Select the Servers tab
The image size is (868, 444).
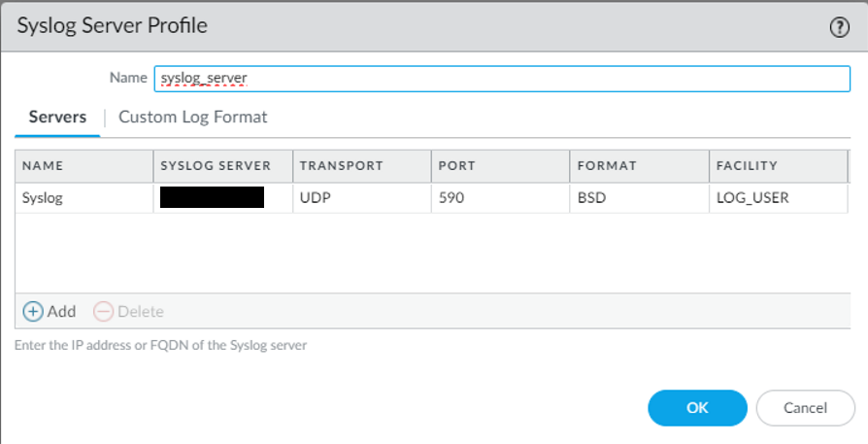[x=57, y=118]
